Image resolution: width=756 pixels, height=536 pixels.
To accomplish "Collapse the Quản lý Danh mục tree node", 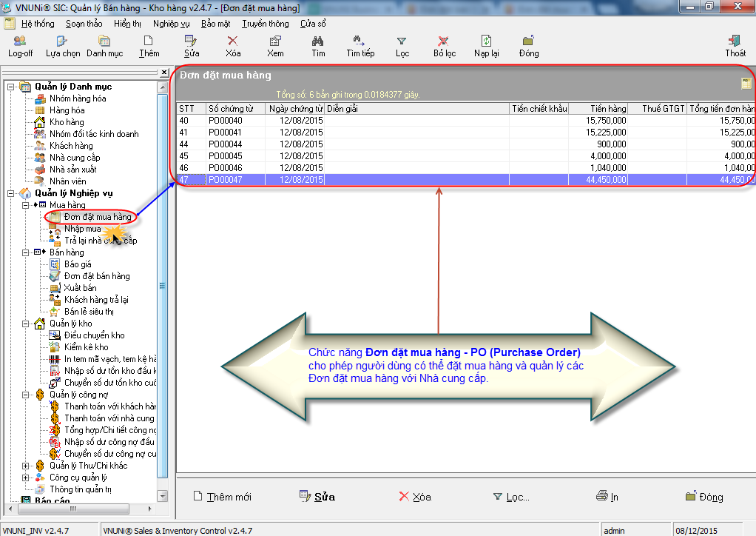I will (11, 87).
